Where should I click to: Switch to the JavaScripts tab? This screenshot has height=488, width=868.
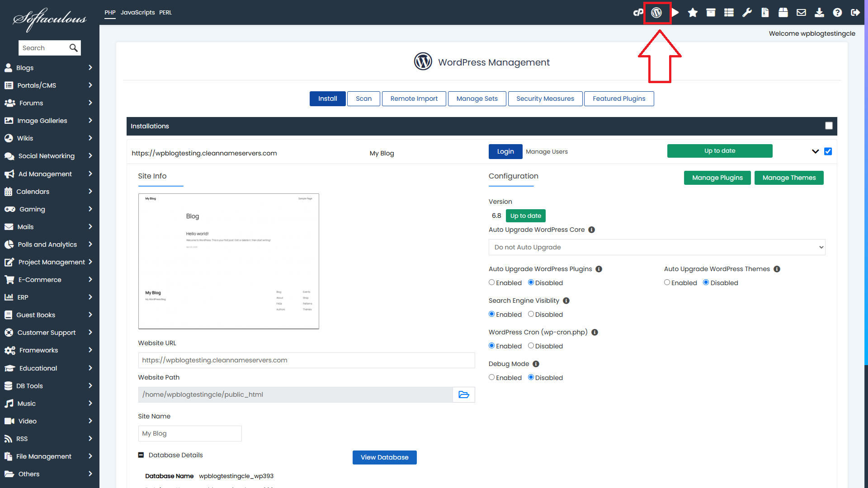(x=137, y=13)
